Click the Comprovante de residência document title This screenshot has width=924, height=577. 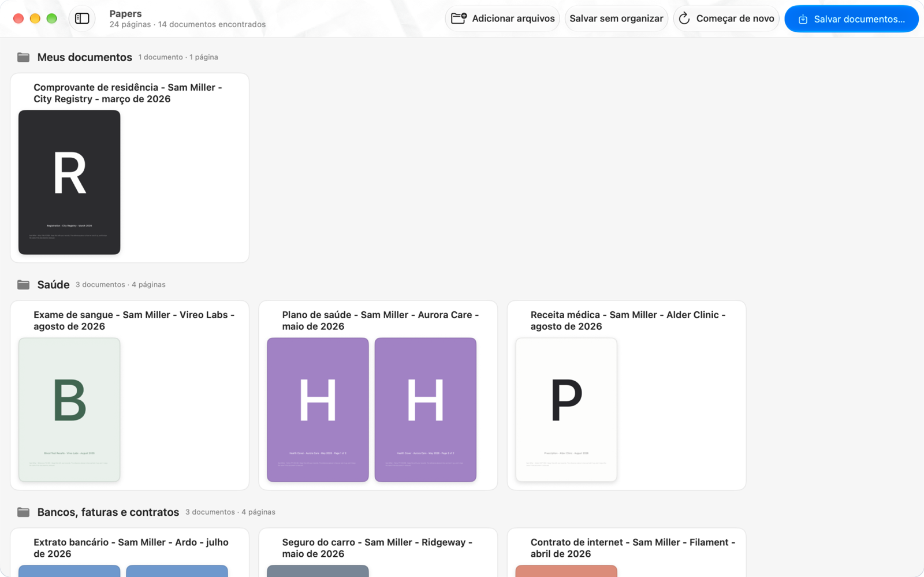pyautogui.click(x=128, y=93)
